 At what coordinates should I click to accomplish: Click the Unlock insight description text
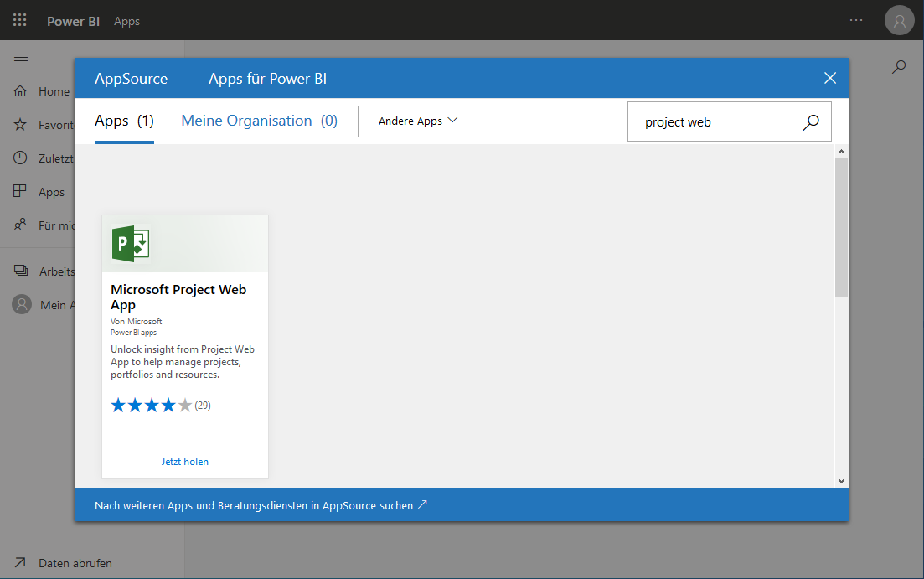[183, 362]
